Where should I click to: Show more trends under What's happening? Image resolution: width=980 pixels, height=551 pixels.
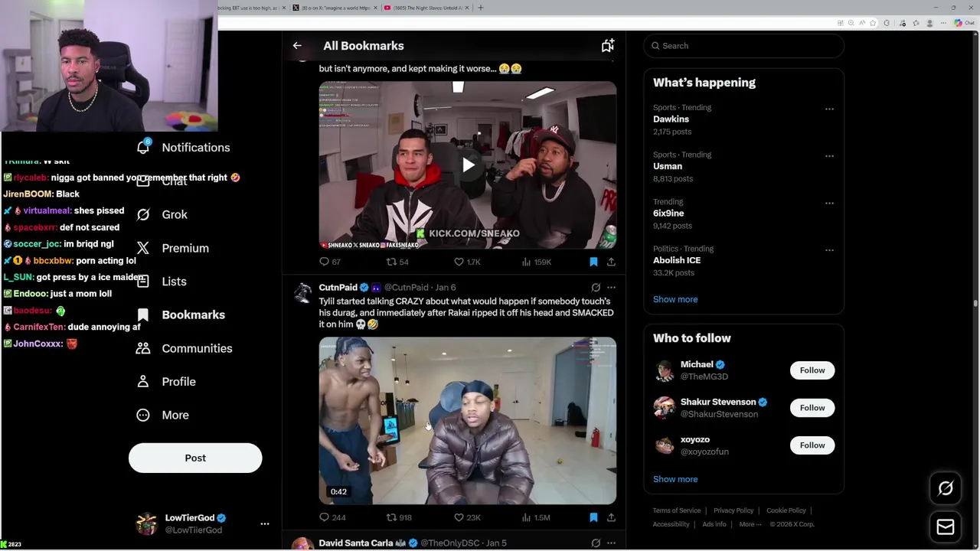coord(675,299)
